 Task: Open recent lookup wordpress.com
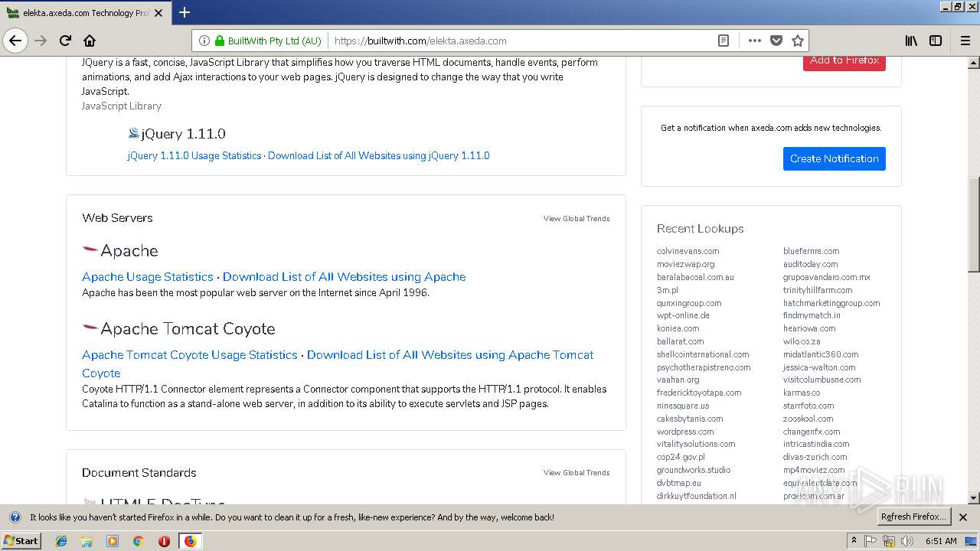684,432
